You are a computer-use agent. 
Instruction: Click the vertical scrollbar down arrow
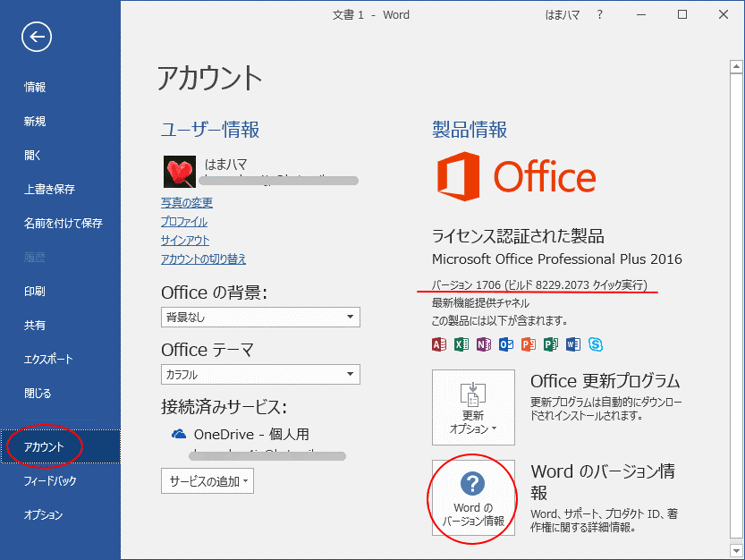point(735,549)
